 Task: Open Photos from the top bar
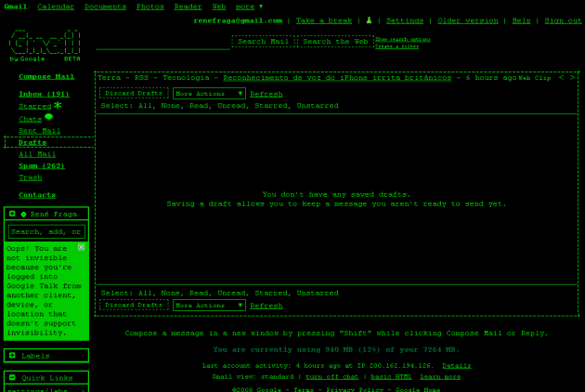pyautogui.click(x=150, y=7)
